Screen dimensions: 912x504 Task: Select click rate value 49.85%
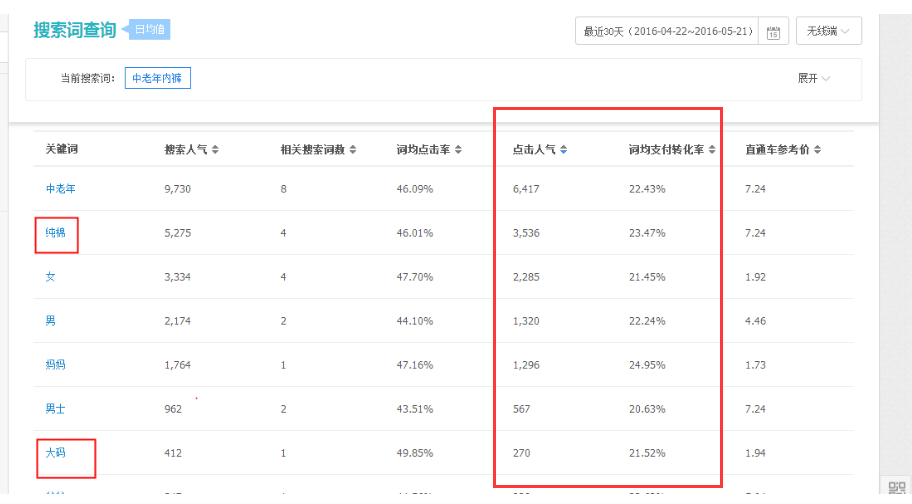tap(415, 453)
